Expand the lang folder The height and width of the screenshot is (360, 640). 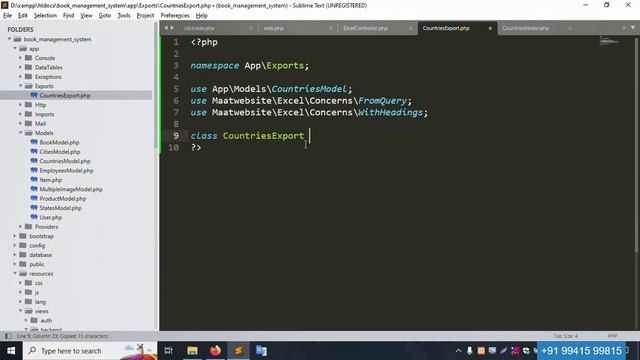coord(20,302)
